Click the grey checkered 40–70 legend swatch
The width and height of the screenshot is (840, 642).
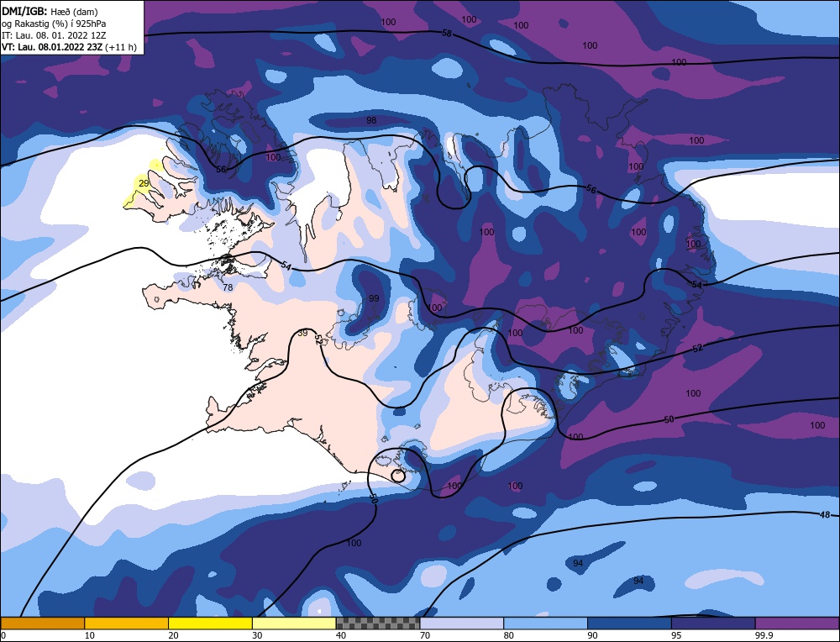[x=378, y=624]
